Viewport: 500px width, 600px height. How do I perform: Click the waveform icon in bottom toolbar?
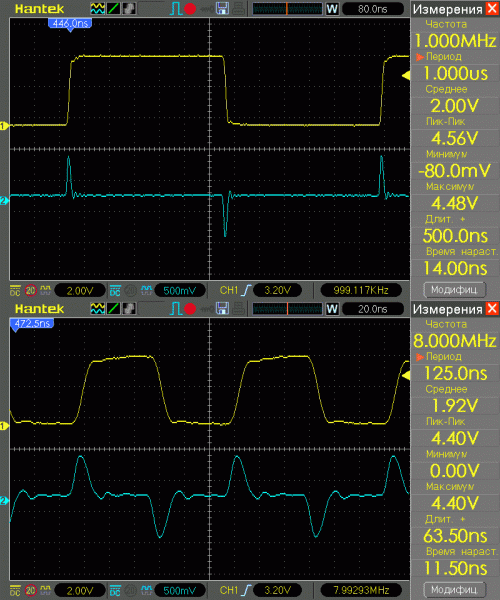(x=98, y=308)
